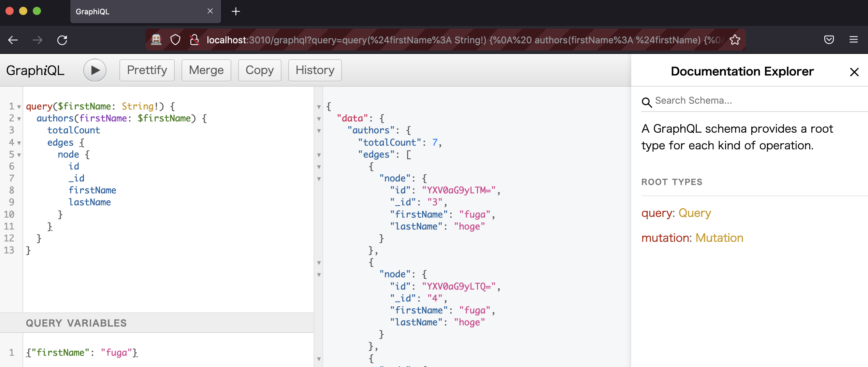
Task: Click the GraphiQL title logo
Action: click(35, 71)
